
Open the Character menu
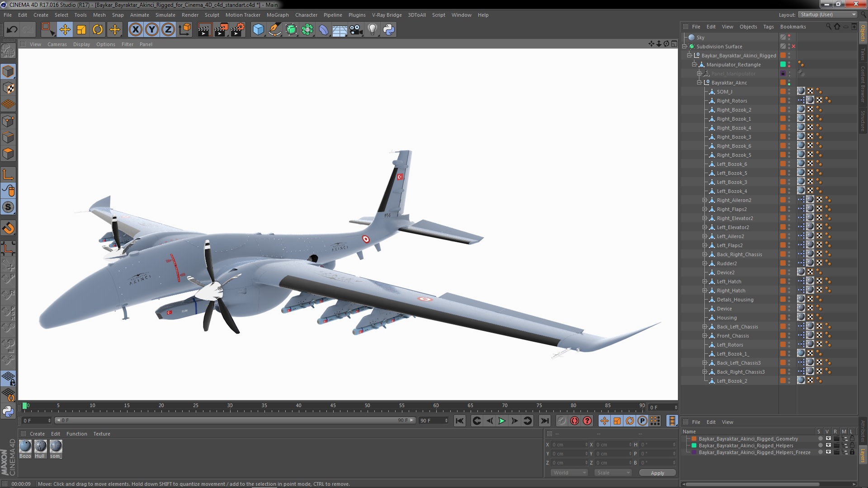306,15
